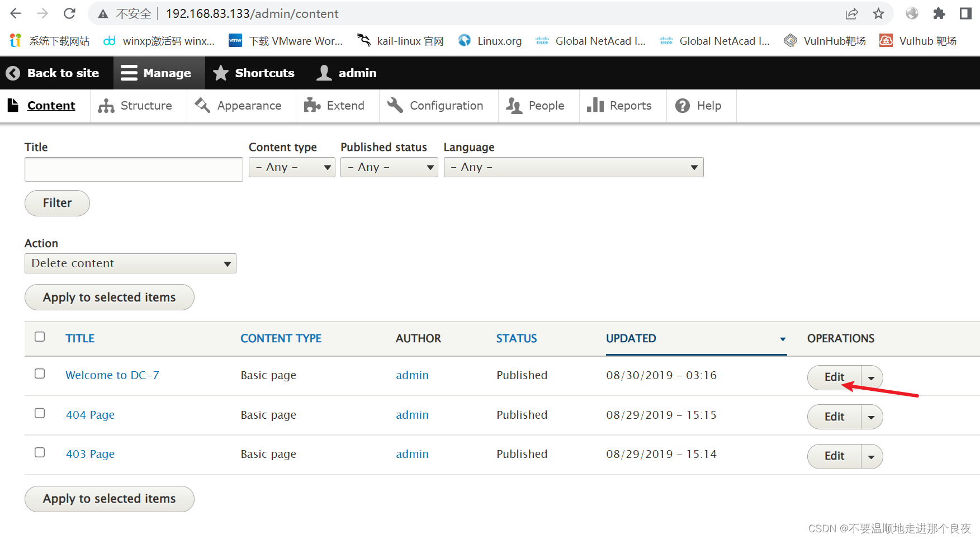
Task: Toggle the Manage hamburger menu
Action: tap(159, 73)
